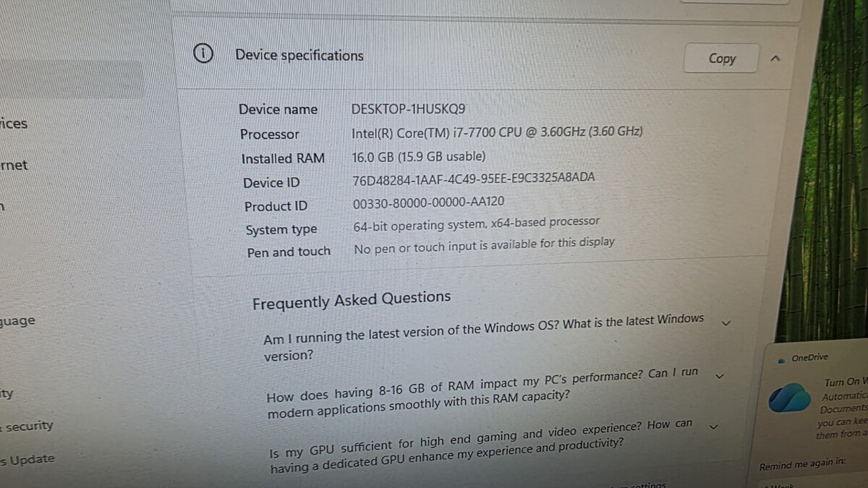
Task: Click the small OneDrive icon in notification header
Action: pyautogui.click(x=782, y=360)
